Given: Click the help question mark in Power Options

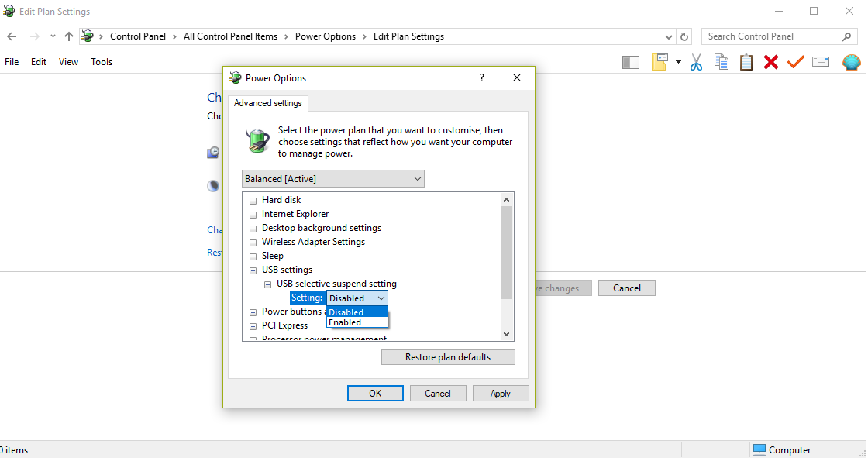Looking at the screenshot, I should (x=481, y=77).
